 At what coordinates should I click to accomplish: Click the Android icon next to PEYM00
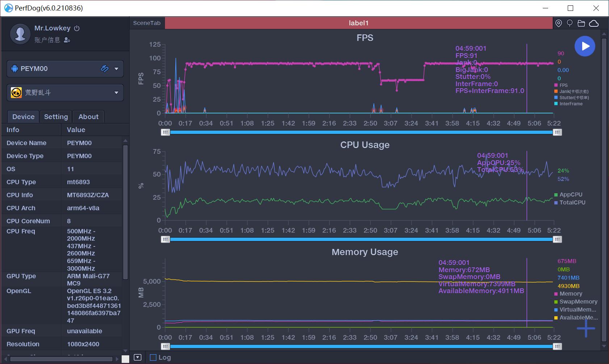pos(14,69)
